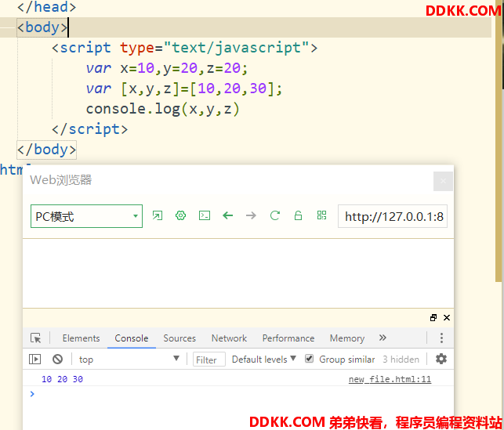The width and height of the screenshot is (504, 430).
Task: Click the console input prompt line
Action: coord(237,394)
